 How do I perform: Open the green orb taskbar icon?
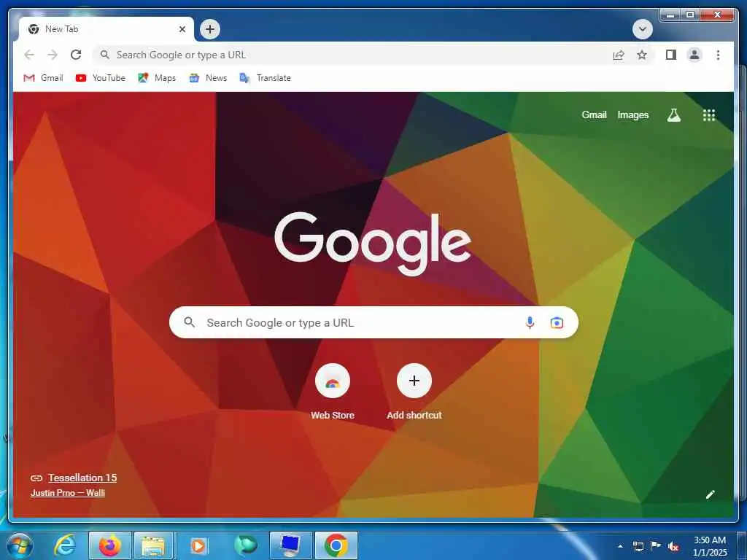(x=245, y=545)
